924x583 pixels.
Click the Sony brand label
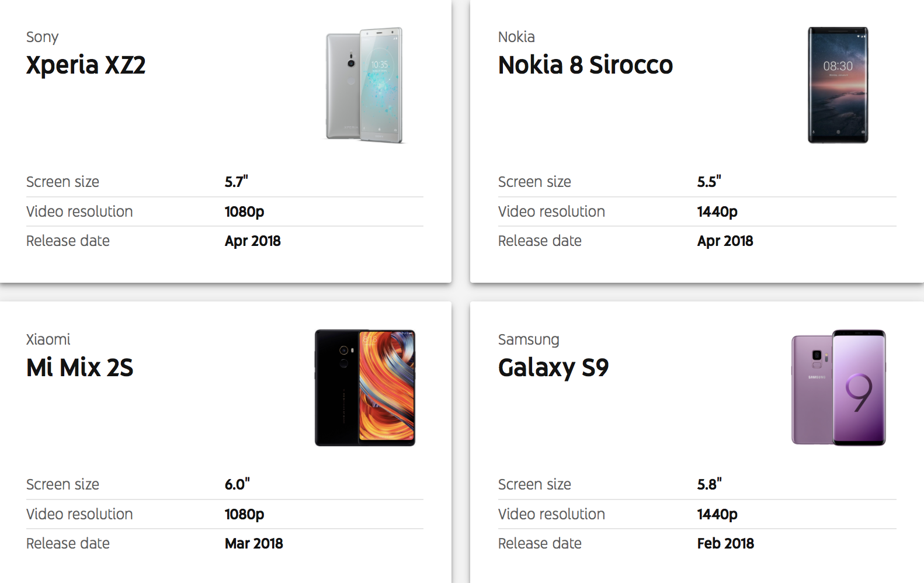click(42, 37)
